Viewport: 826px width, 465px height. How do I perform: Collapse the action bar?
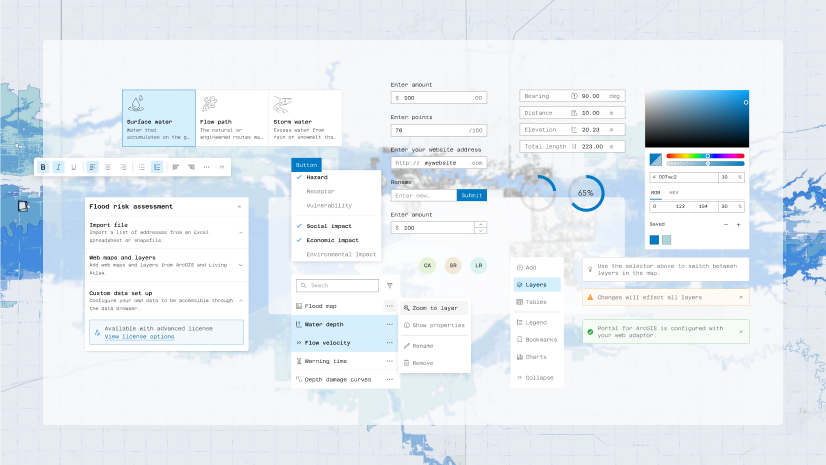[537, 378]
